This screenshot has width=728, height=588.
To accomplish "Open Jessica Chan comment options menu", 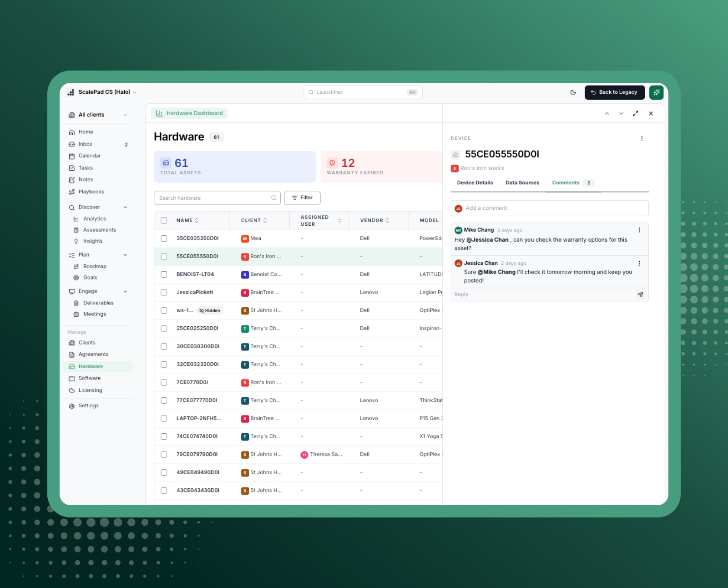I will 639,264.
